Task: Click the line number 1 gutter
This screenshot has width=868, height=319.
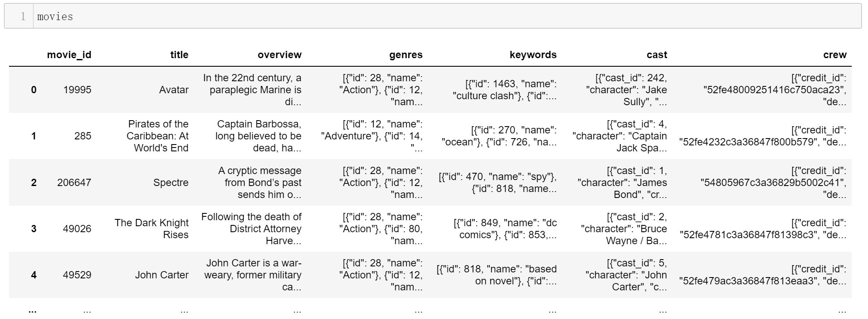Action: tap(23, 16)
